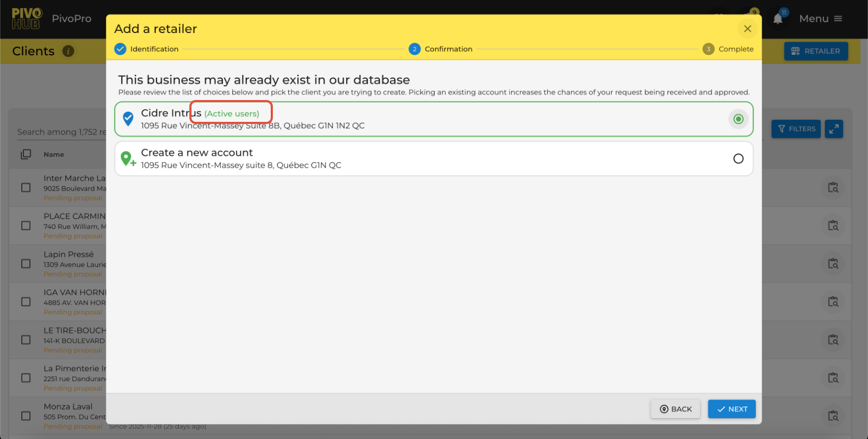The height and width of the screenshot is (439, 868).
Task: Click the RETAILER button
Action: click(816, 51)
